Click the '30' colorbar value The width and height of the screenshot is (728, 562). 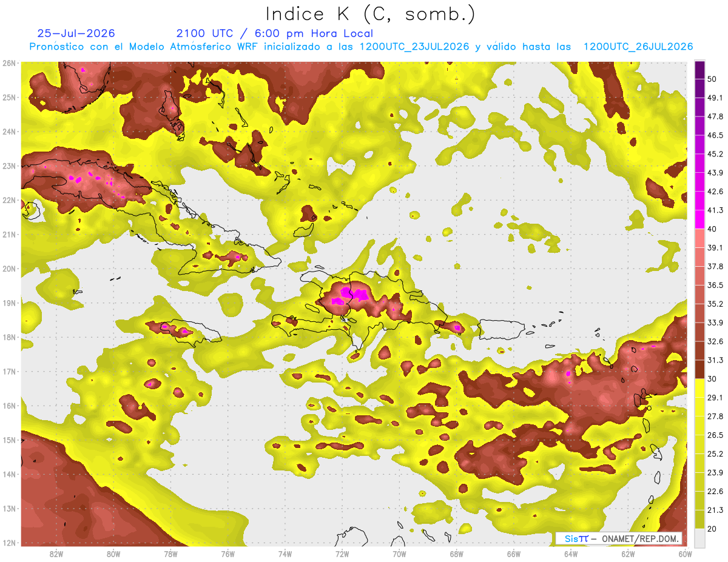coord(712,379)
